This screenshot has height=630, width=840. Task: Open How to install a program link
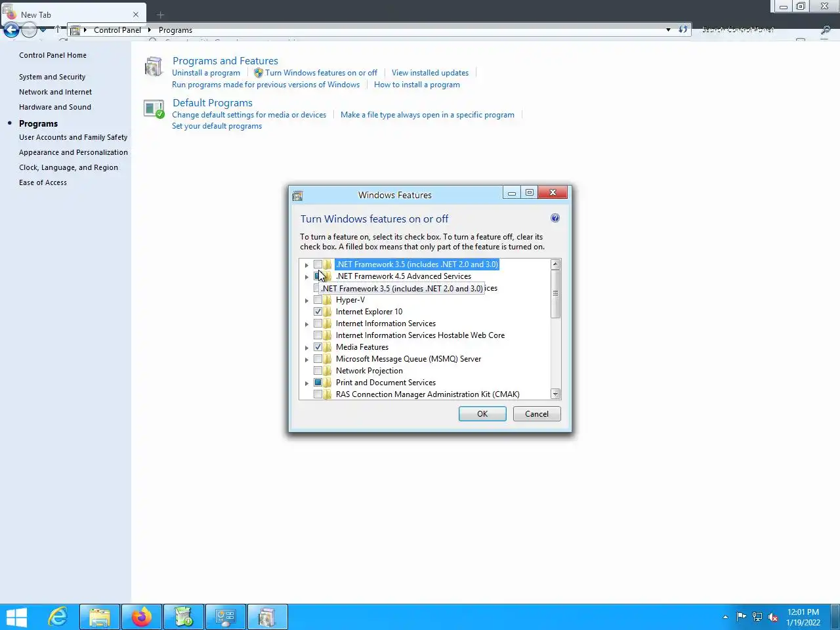[417, 85]
